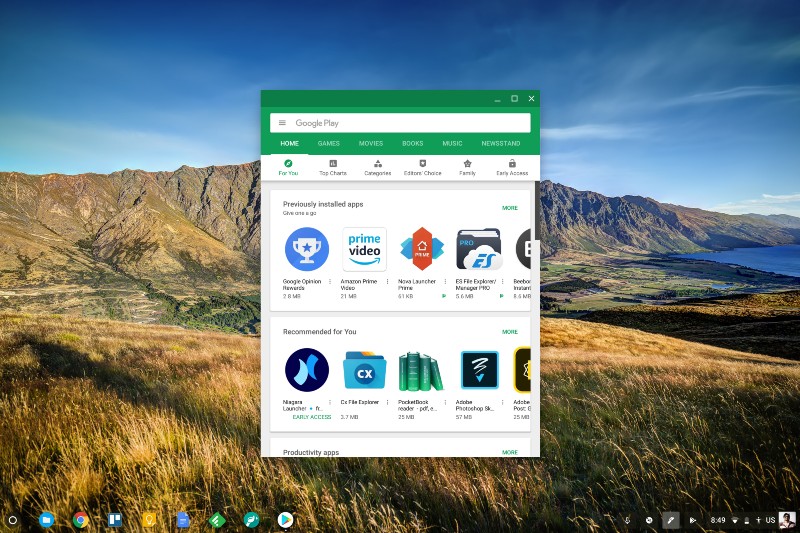Open the Chrome OS launcher circle
Image resolution: width=800 pixels, height=533 pixels.
click(x=13, y=520)
